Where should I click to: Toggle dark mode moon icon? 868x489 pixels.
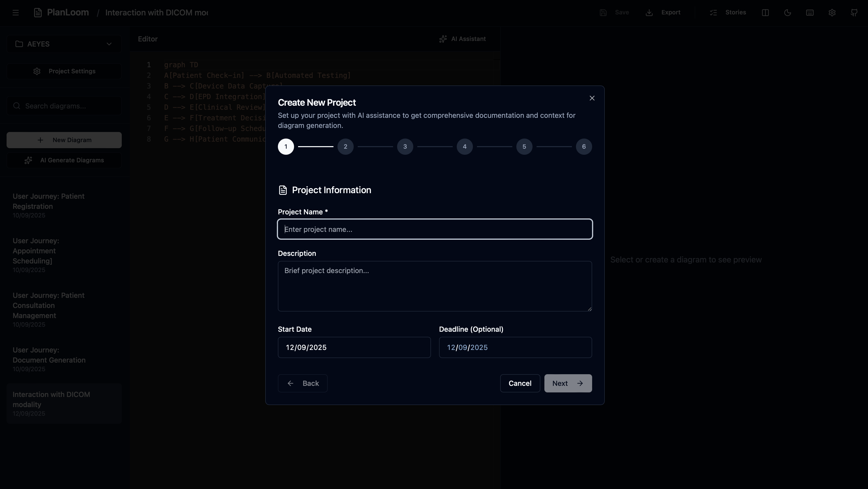tap(787, 13)
